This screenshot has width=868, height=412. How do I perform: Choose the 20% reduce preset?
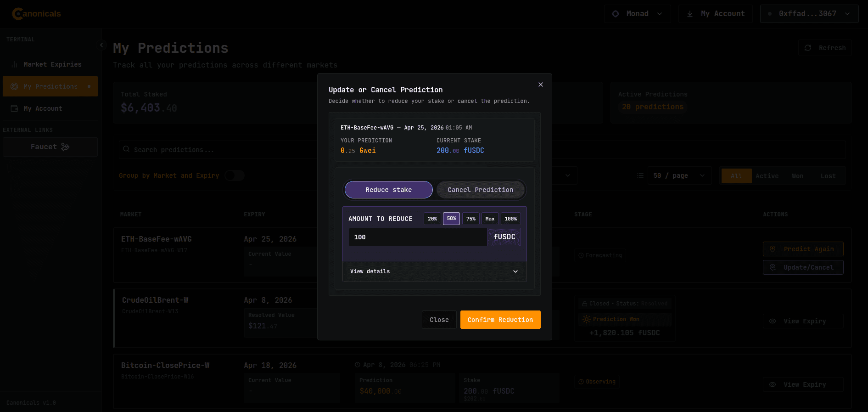pyautogui.click(x=432, y=219)
